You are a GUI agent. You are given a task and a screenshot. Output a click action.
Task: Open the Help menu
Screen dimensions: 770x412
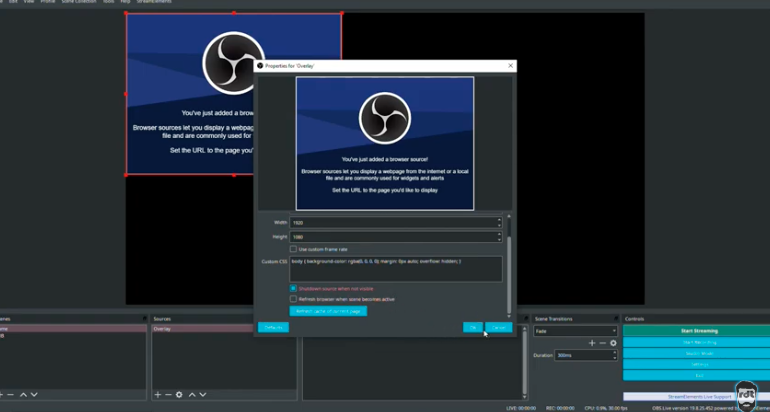pos(126,1)
